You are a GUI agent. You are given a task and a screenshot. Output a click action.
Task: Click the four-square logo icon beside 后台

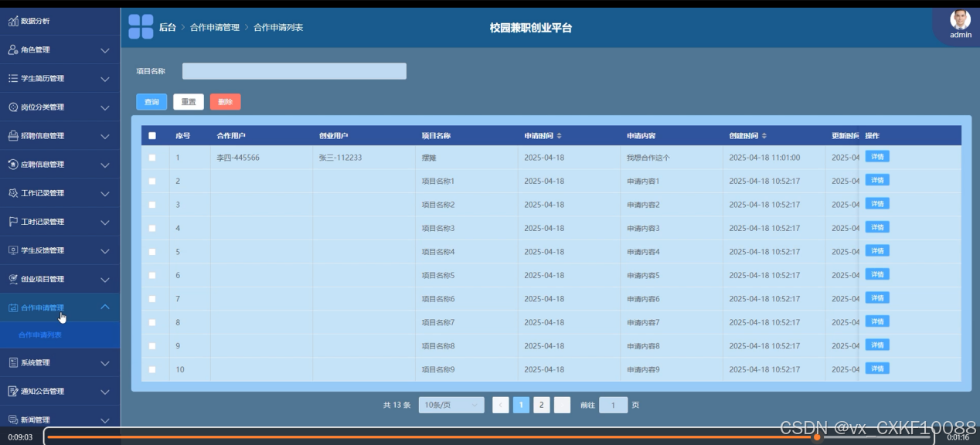[141, 26]
